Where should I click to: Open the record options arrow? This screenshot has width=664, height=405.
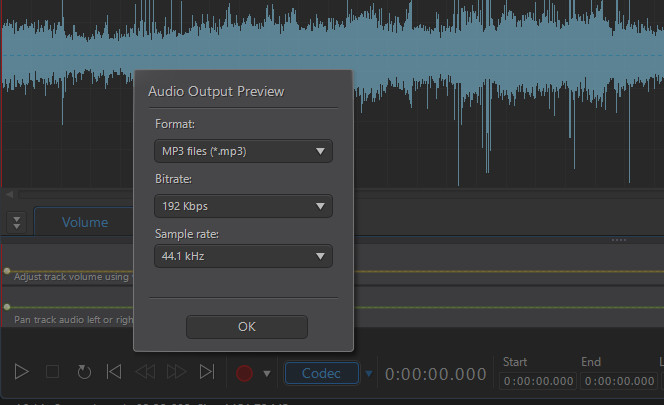pos(267,373)
